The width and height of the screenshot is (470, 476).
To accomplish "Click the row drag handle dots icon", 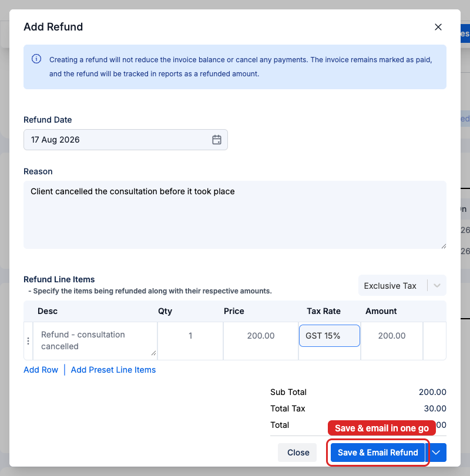I will pyautogui.click(x=28, y=341).
